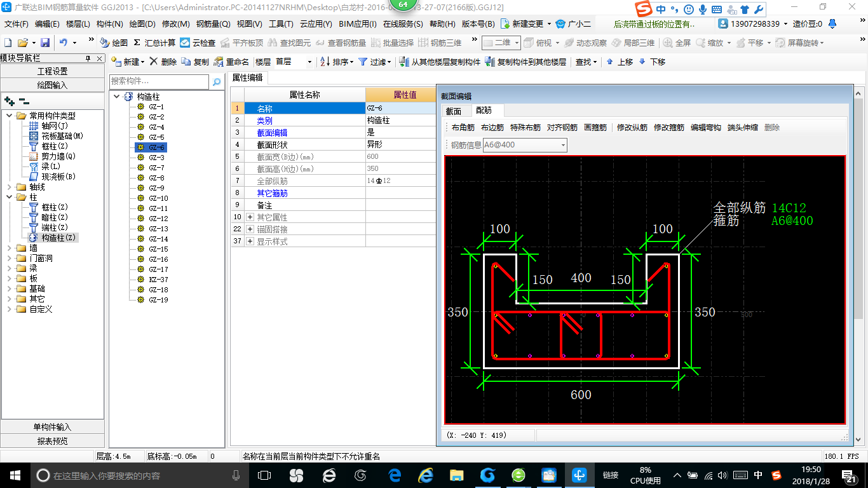The height and width of the screenshot is (488, 868).
Task: Open 钢筋量(Q) menu
Action: click(214, 24)
